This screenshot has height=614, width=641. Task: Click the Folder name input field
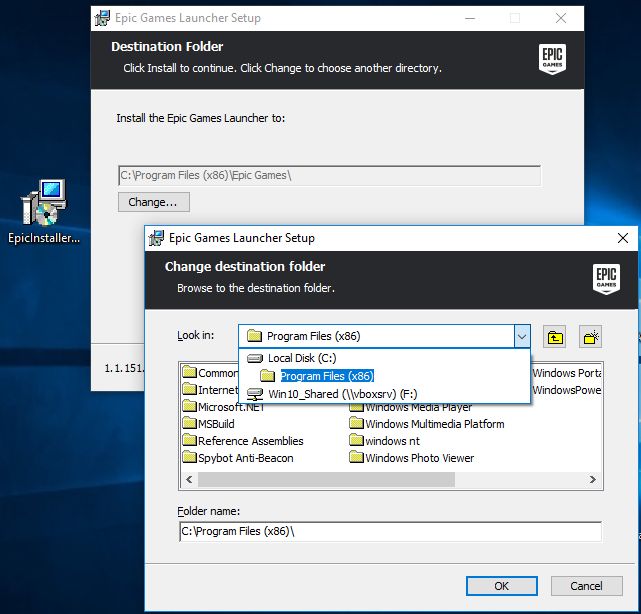tap(390, 531)
